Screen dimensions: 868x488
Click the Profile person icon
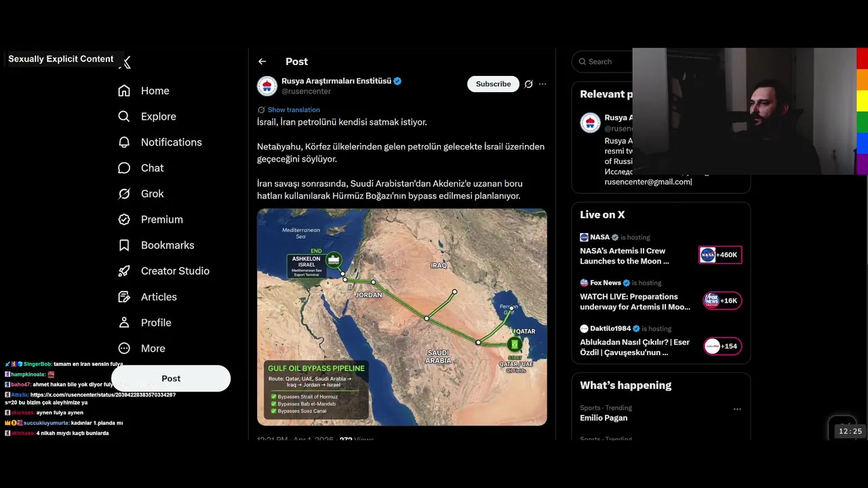tap(124, 323)
